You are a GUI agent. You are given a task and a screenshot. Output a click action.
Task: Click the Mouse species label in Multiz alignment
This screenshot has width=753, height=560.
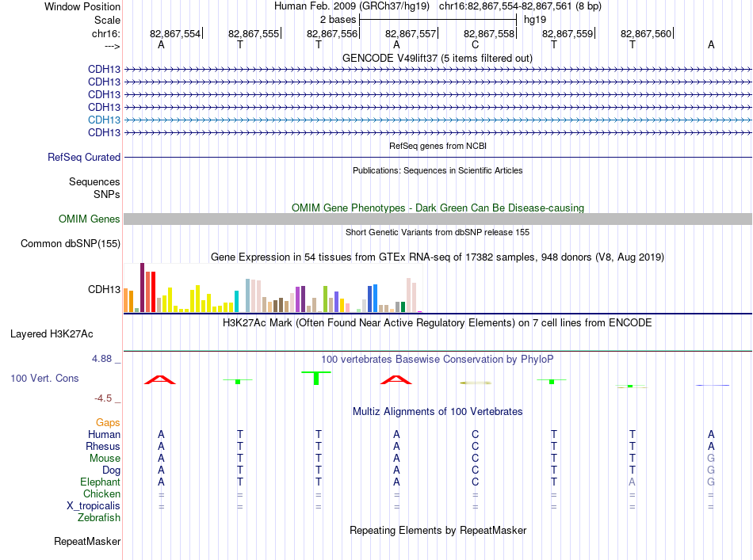tap(105, 459)
